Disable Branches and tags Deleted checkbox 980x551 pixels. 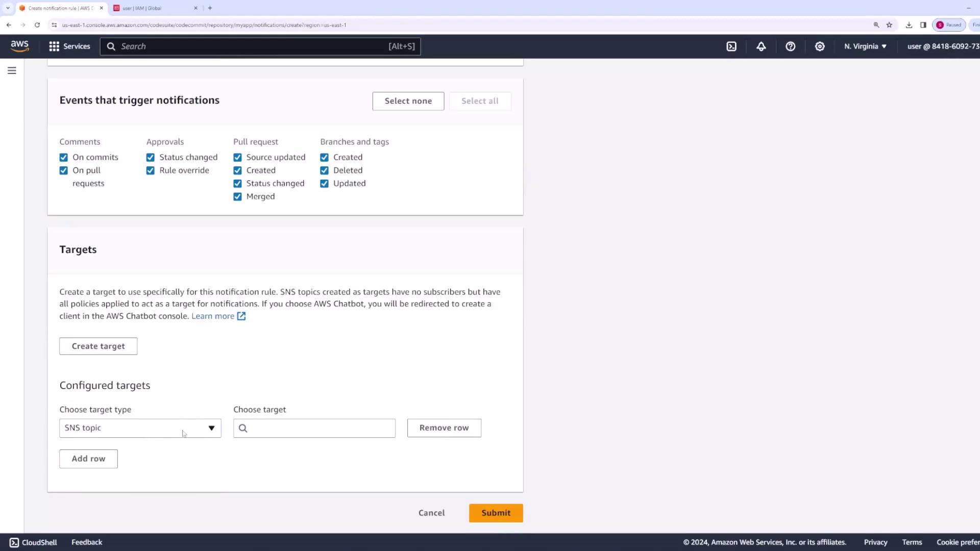click(x=324, y=170)
